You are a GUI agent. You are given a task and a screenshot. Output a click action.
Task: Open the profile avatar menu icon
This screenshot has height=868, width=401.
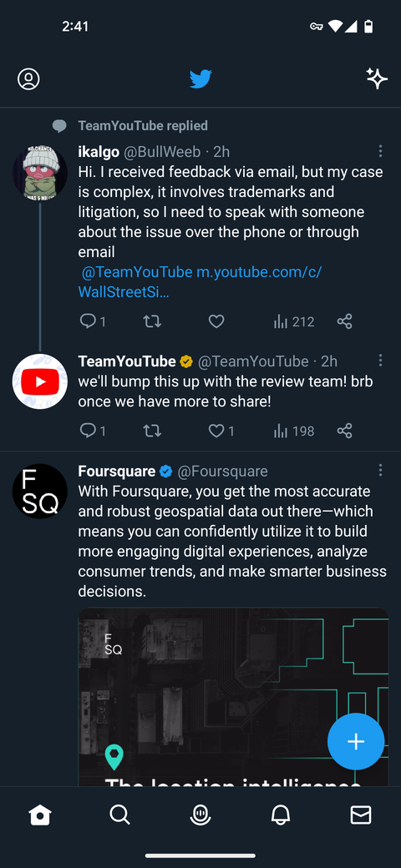28,79
